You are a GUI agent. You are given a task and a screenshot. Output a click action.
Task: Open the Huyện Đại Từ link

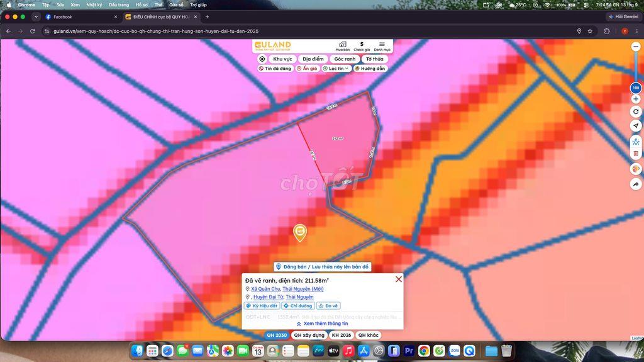268,297
